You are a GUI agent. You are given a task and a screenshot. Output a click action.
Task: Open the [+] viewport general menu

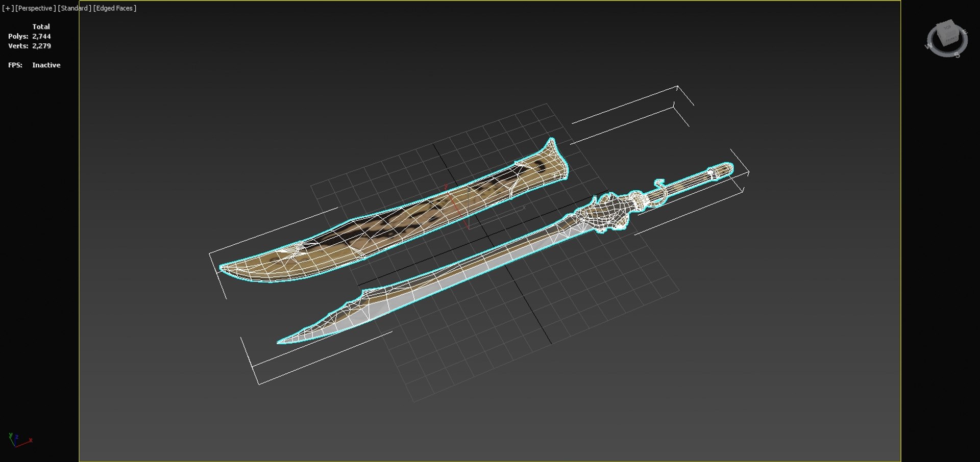click(x=8, y=8)
